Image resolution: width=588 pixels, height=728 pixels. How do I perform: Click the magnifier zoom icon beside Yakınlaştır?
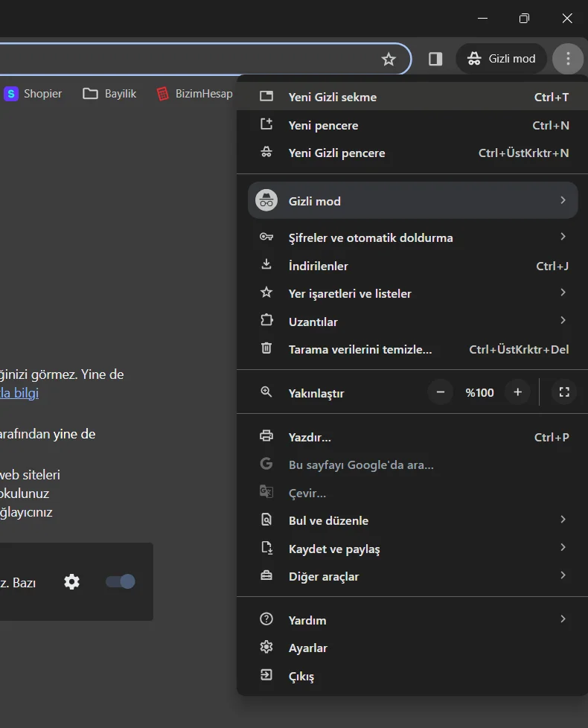pos(266,392)
